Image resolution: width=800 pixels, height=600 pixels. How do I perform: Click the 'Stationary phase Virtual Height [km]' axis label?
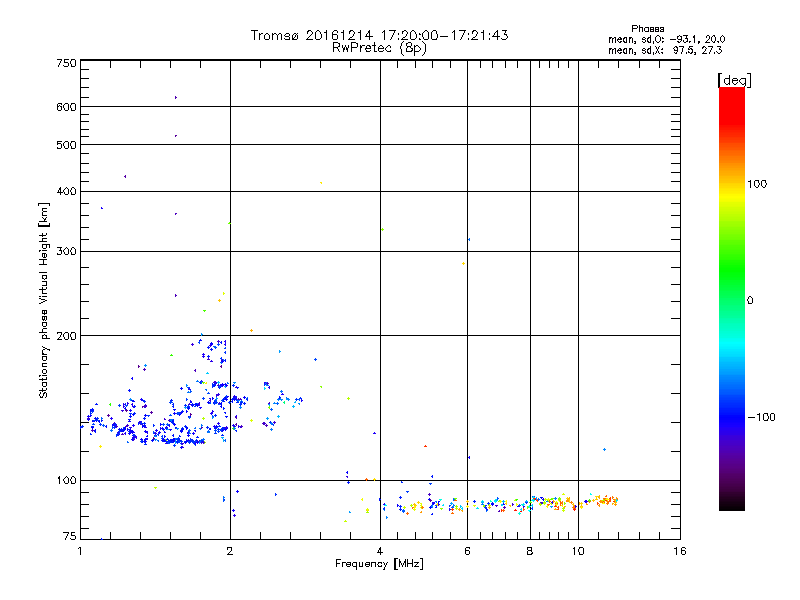click(x=44, y=301)
